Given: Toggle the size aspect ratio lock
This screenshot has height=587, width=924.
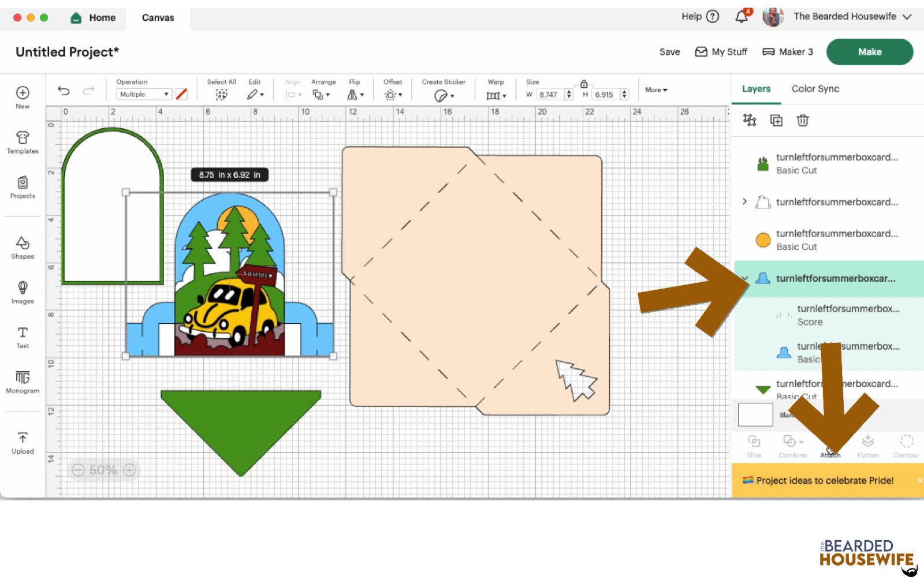Looking at the screenshot, I should click(x=584, y=84).
